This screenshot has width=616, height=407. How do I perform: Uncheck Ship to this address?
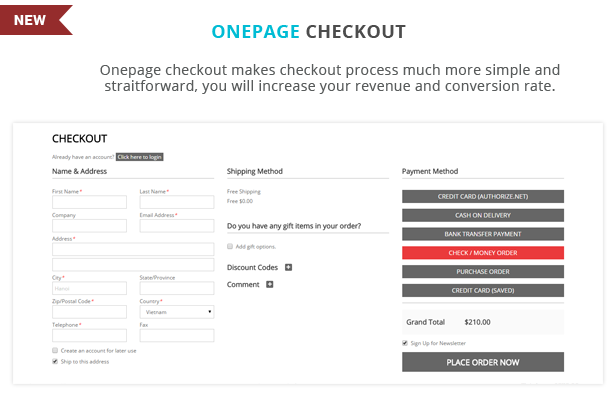tap(55, 361)
